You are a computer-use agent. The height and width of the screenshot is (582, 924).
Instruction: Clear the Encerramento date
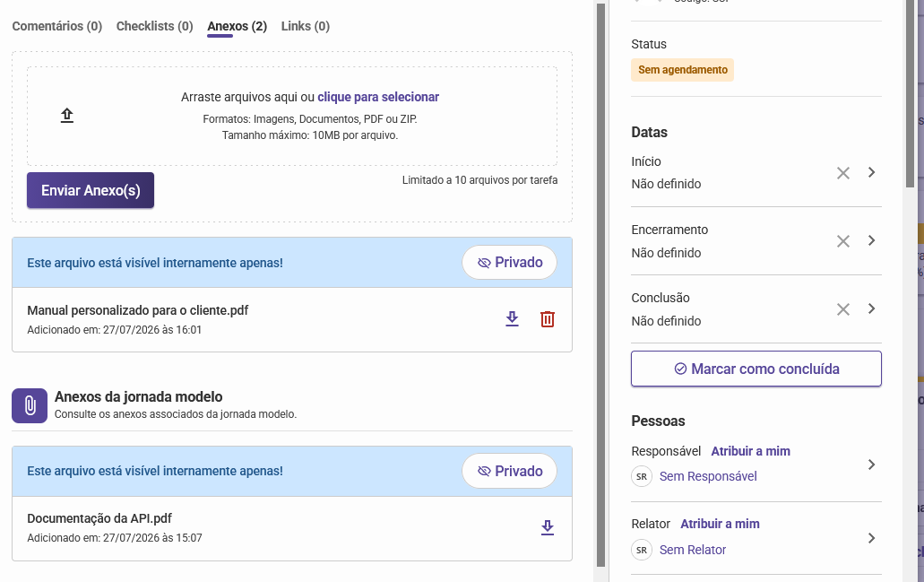pyautogui.click(x=843, y=241)
